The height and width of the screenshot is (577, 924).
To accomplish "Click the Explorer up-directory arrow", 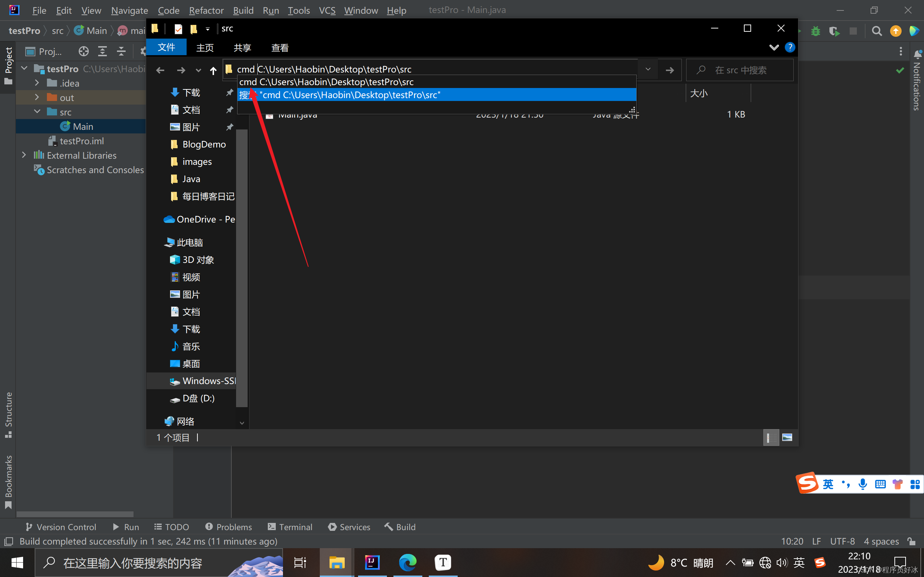I will point(213,70).
